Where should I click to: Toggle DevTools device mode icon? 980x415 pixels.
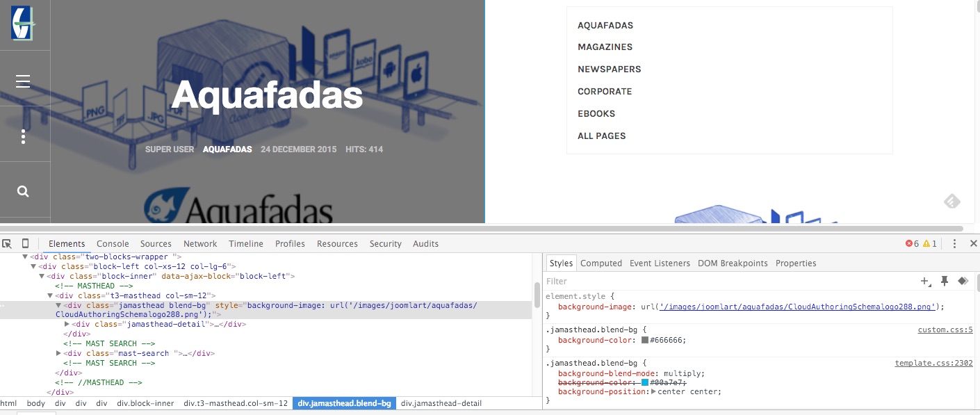click(26, 243)
